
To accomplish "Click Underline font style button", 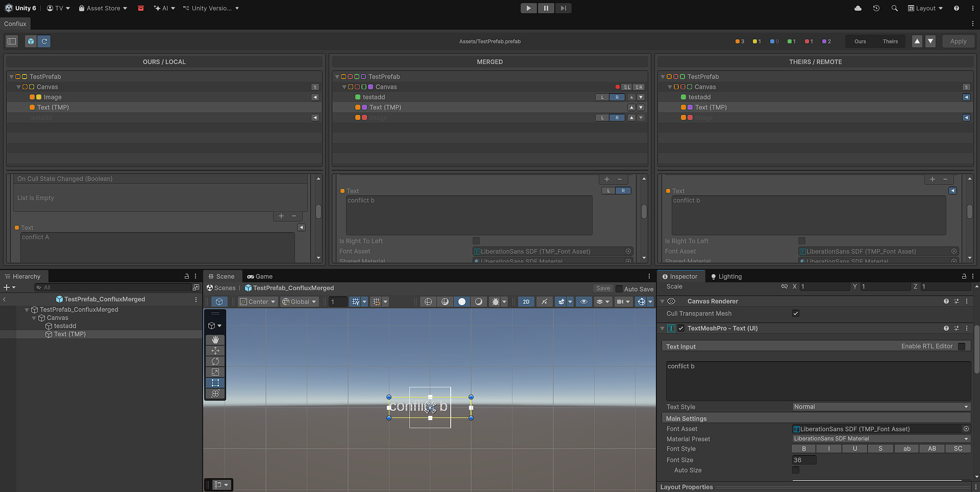I will 855,449.
